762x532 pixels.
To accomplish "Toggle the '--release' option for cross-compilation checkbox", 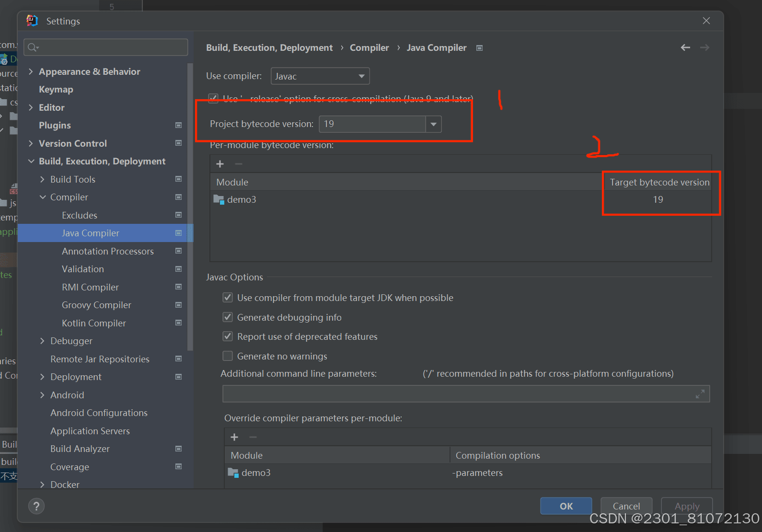I will coord(213,98).
